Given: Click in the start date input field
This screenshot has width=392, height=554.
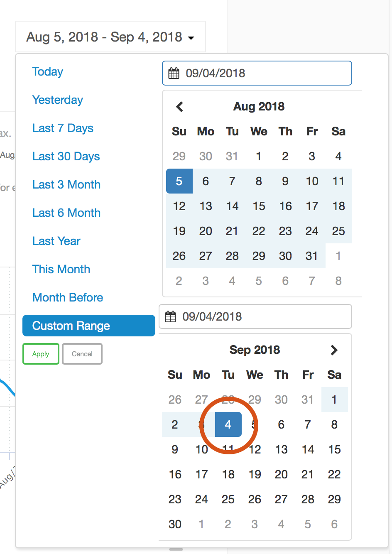Looking at the screenshot, I should [x=257, y=73].
